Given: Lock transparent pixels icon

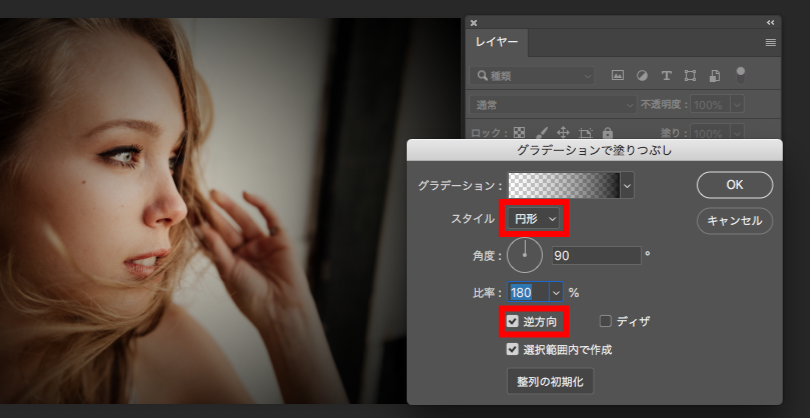Looking at the screenshot, I should click(x=519, y=133).
